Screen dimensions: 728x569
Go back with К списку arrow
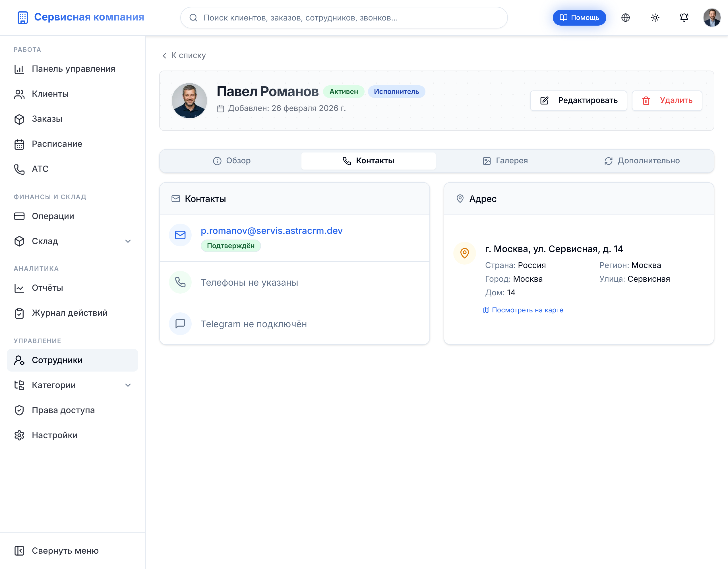pyautogui.click(x=184, y=55)
